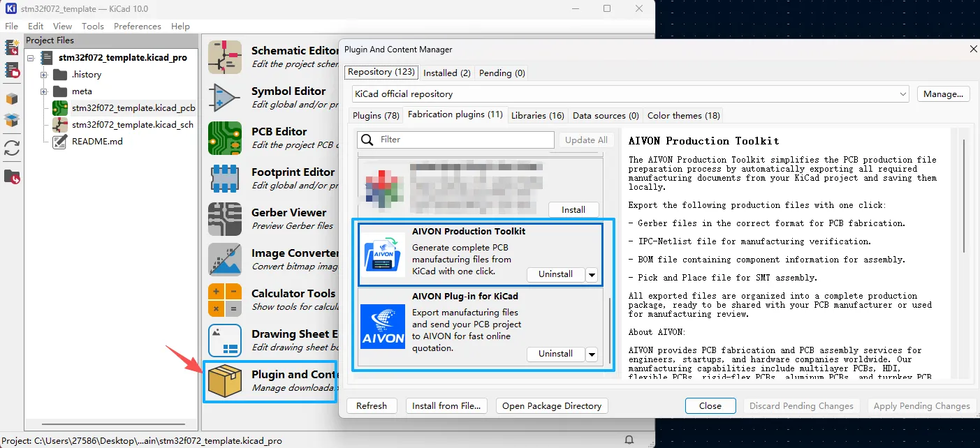The image size is (980, 448).
Task: Open dropdown arrow beside AIVON Plug-in Uninstall
Action: (592, 354)
